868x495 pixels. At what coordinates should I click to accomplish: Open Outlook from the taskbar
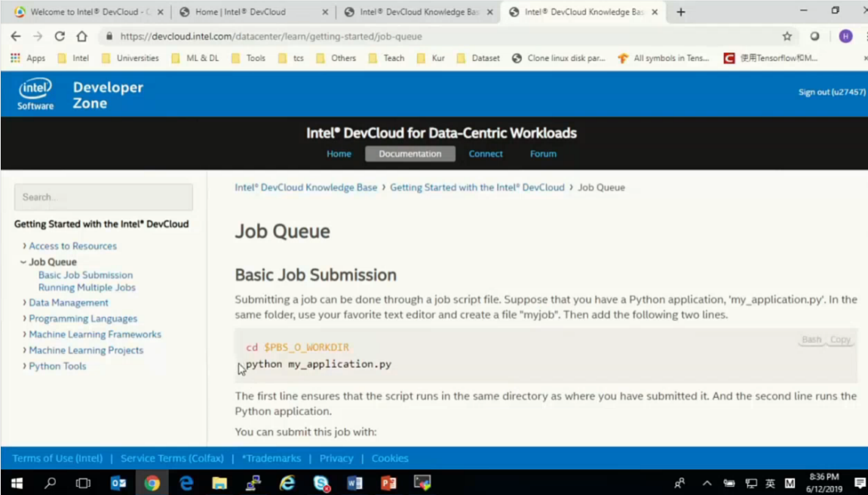(118, 483)
